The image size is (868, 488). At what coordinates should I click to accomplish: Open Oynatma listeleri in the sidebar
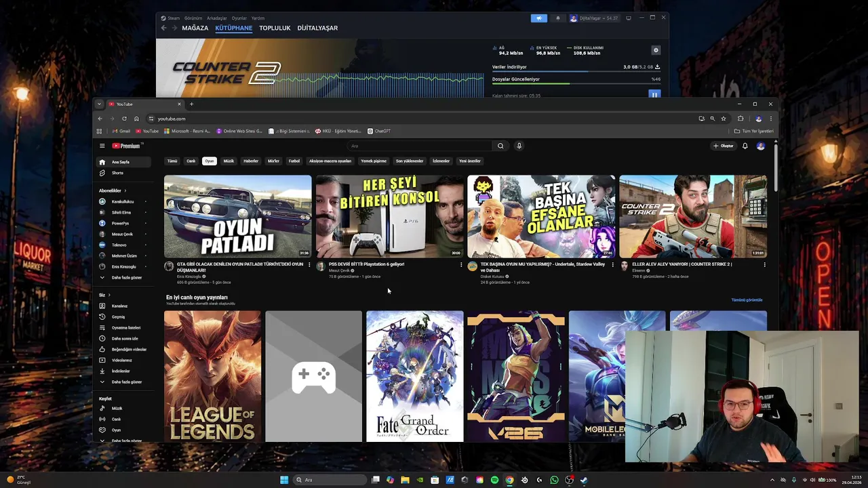click(126, 327)
